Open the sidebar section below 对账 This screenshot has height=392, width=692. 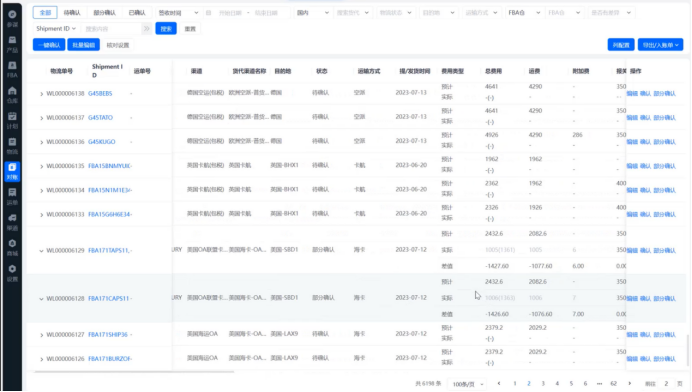coord(12,196)
